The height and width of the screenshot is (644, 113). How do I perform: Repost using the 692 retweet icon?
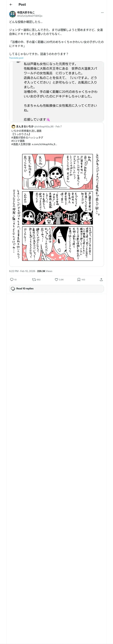pos(34,280)
